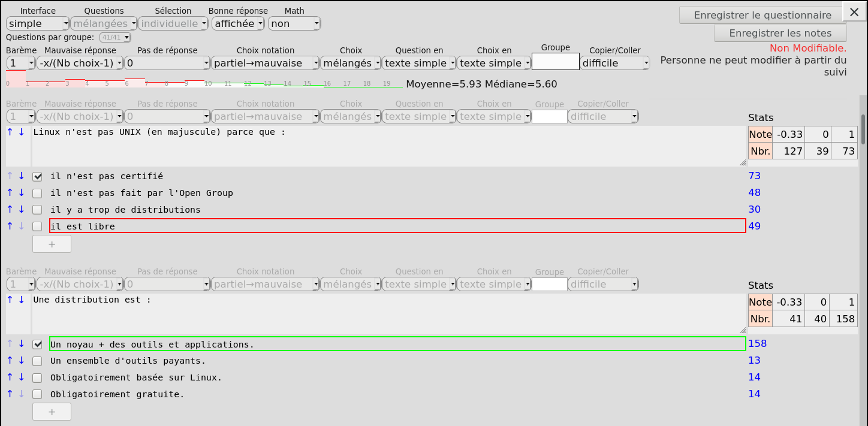Check the 'il est libre' checkbox
868x426 pixels.
(x=37, y=226)
